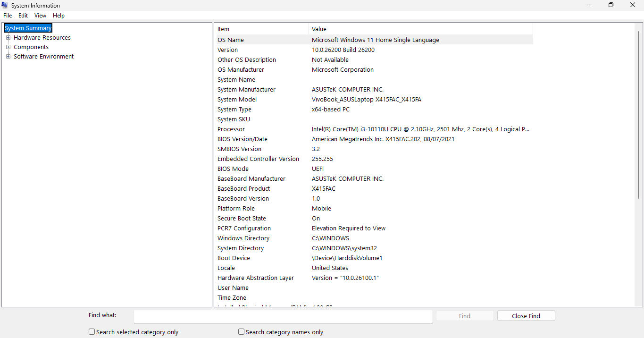Select the Version row item
Image resolution: width=644 pixels, height=338 pixels.
[375, 50]
